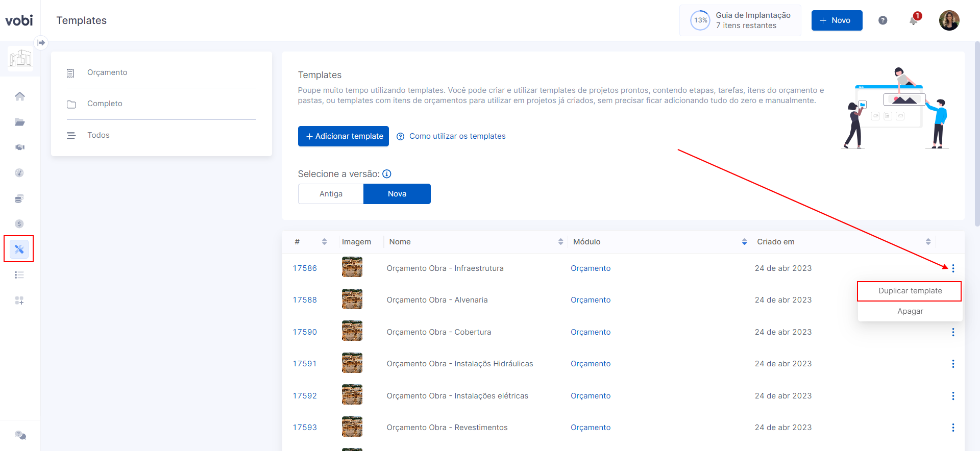Open the dollar sign sidebar icon
This screenshot has height=451, width=980.
click(19, 224)
